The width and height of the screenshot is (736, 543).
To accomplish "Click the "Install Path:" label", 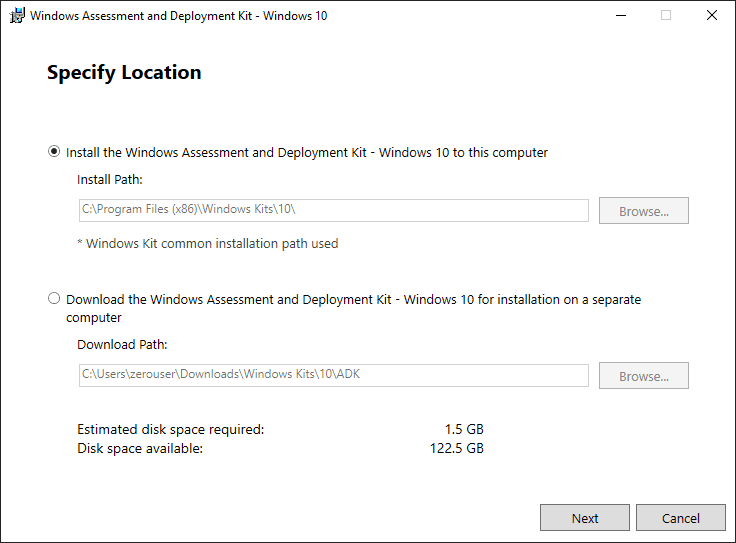I will [x=110, y=180].
